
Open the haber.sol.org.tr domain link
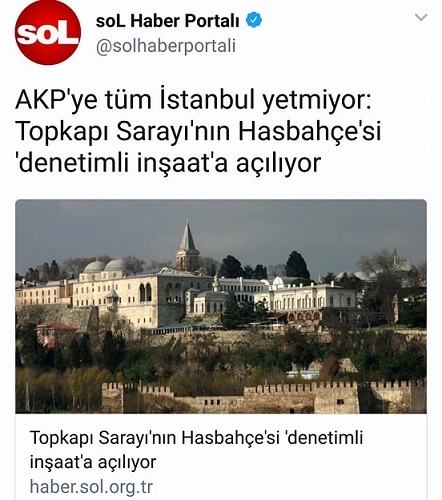pyautogui.click(x=91, y=487)
